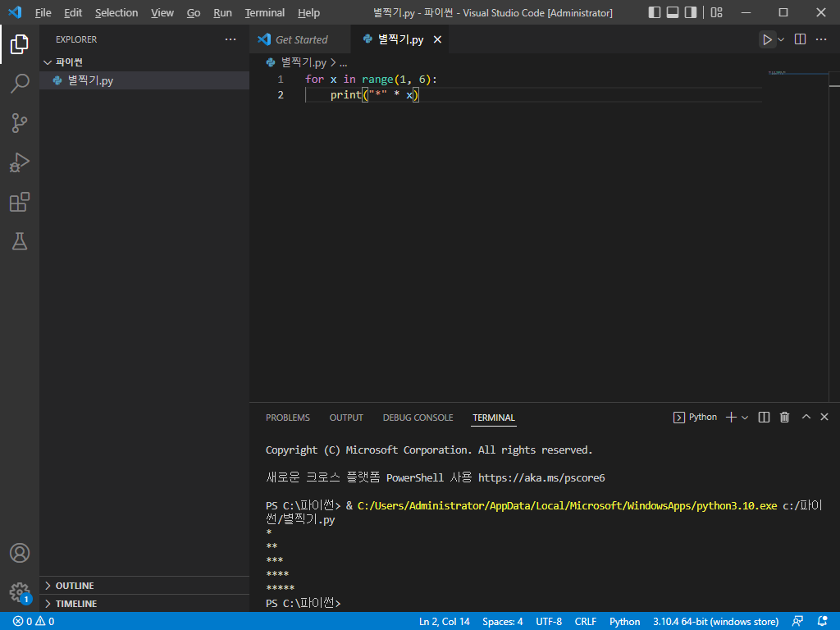Collapse the 파이썬 folder section

144,62
